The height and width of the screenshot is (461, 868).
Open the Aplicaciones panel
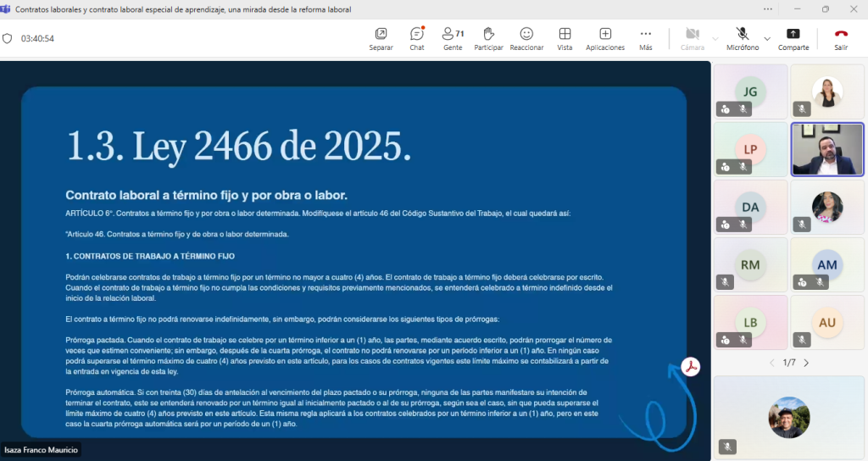tap(605, 38)
